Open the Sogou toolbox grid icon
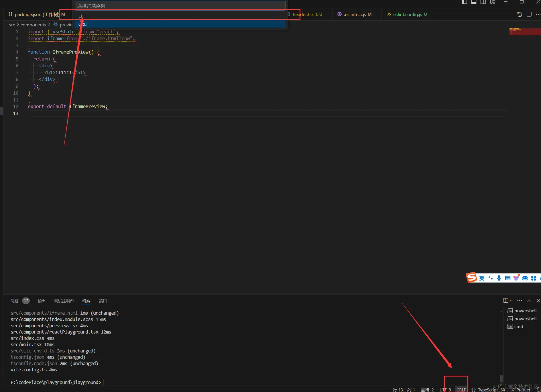Screen dimensions: 541x392 click(533, 278)
